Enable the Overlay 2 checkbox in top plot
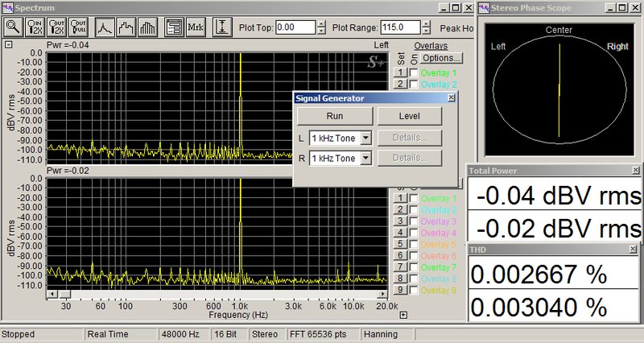The height and width of the screenshot is (343, 644). coord(414,85)
